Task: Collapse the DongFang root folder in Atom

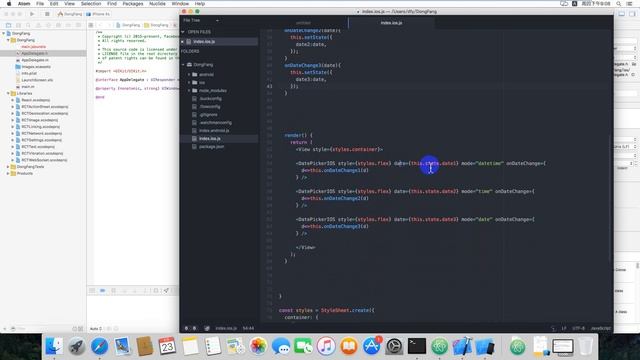Action: click(183, 64)
